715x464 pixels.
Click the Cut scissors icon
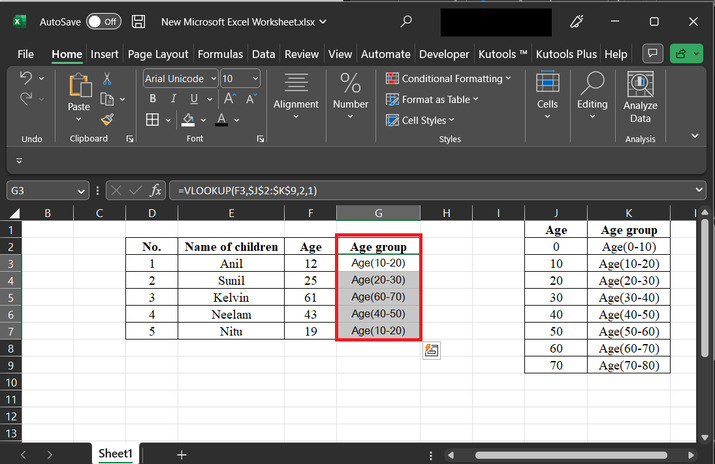[107, 78]
